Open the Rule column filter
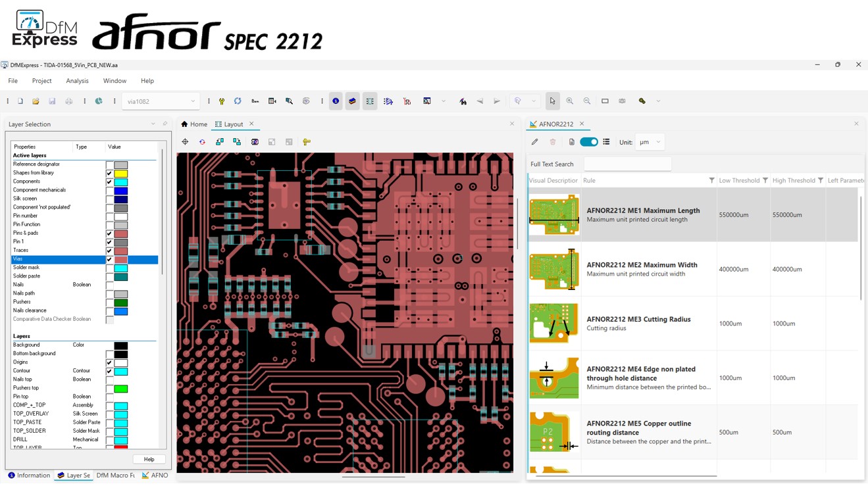The height and width of the screenshot is (486, 868). [x=711, y=180]
